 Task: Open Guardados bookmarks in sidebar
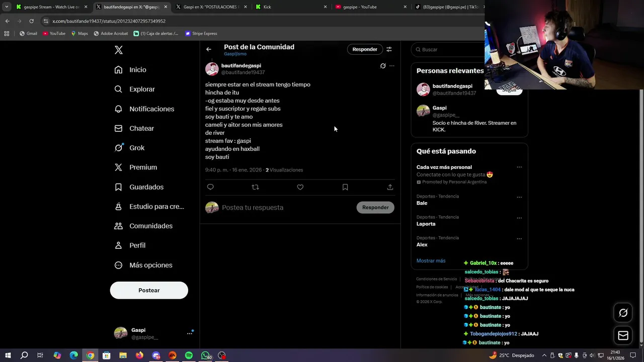point(139,187)
